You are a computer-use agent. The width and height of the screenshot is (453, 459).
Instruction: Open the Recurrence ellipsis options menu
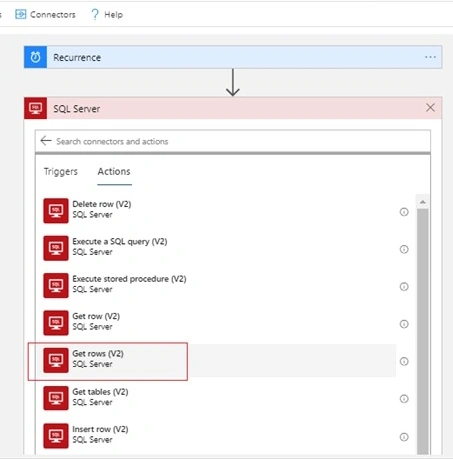click(430, 57)
